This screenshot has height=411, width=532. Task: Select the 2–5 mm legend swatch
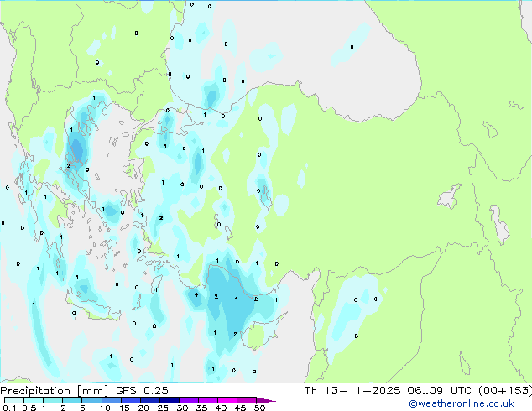72,400
